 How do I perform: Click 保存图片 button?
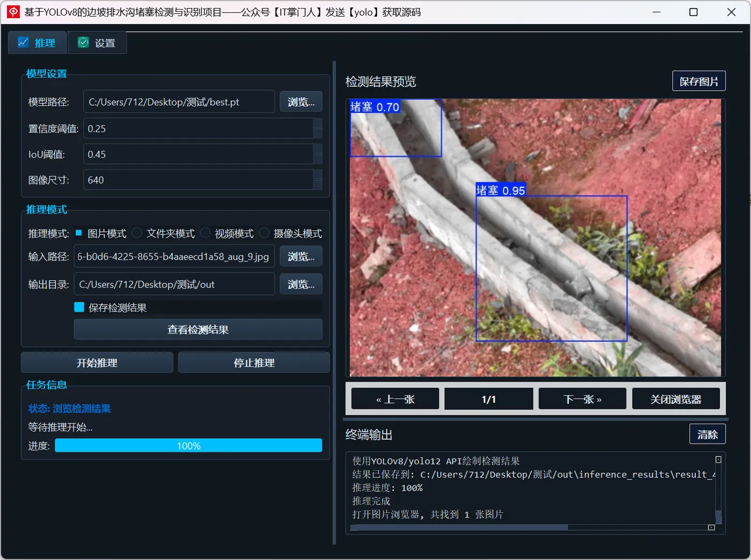click(699, 81)
